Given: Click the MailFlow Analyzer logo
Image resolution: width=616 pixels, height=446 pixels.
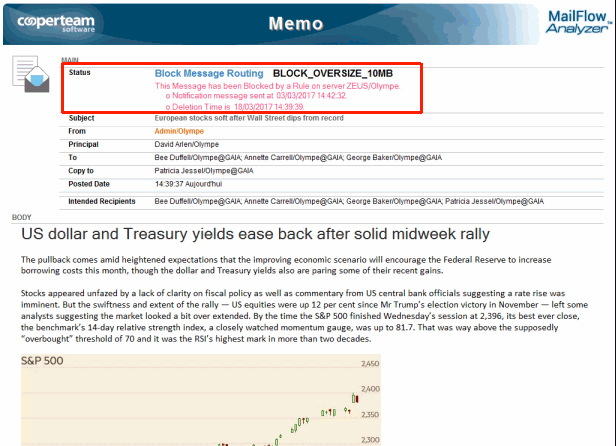Looking at the screenshot, I should 579,22.
